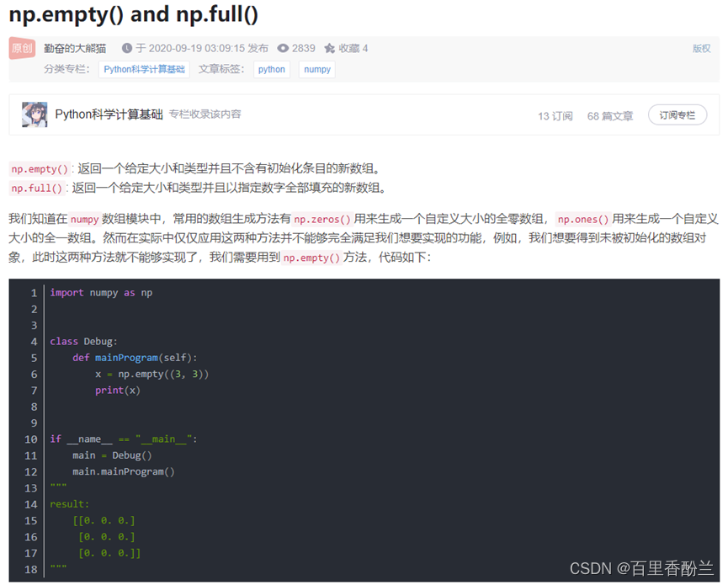728x585 pixels.
Task: Click the 订阅专栏 subscribe button
Action: click(678, 116)
